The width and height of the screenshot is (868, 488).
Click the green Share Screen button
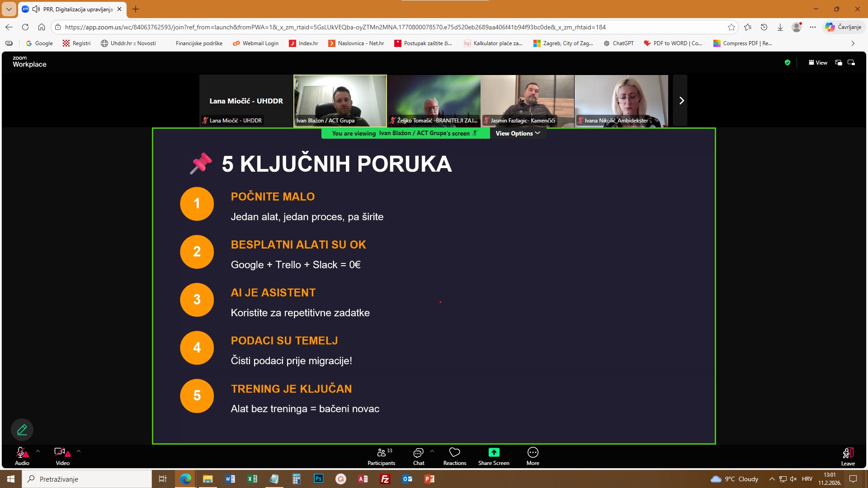coord(494,452)
